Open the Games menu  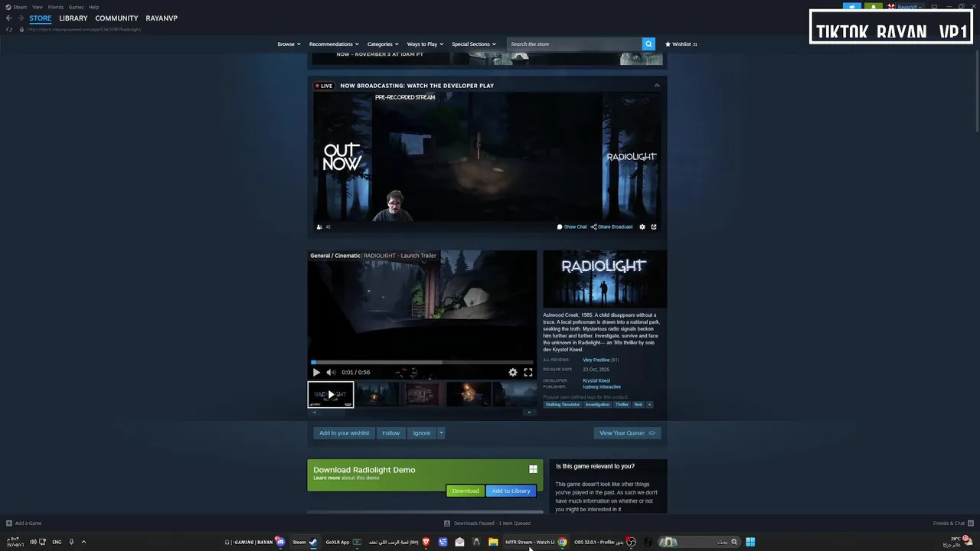pyautogui.click(x=76, y=7)
